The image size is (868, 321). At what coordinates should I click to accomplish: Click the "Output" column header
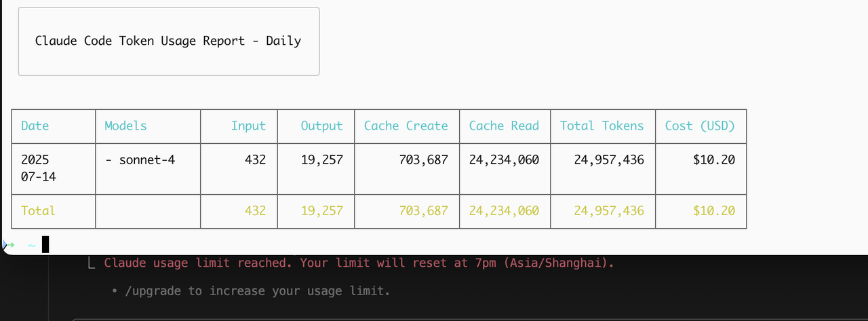[x=322, y=126]
